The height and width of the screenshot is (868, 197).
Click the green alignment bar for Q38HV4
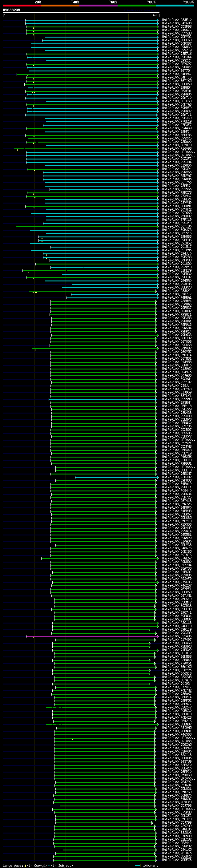(103, 301)
